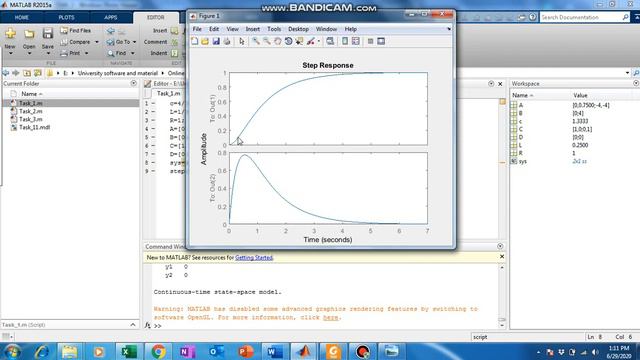Close the Getting Started banner
Screen dimensions: 640x360
click(502, 257)
